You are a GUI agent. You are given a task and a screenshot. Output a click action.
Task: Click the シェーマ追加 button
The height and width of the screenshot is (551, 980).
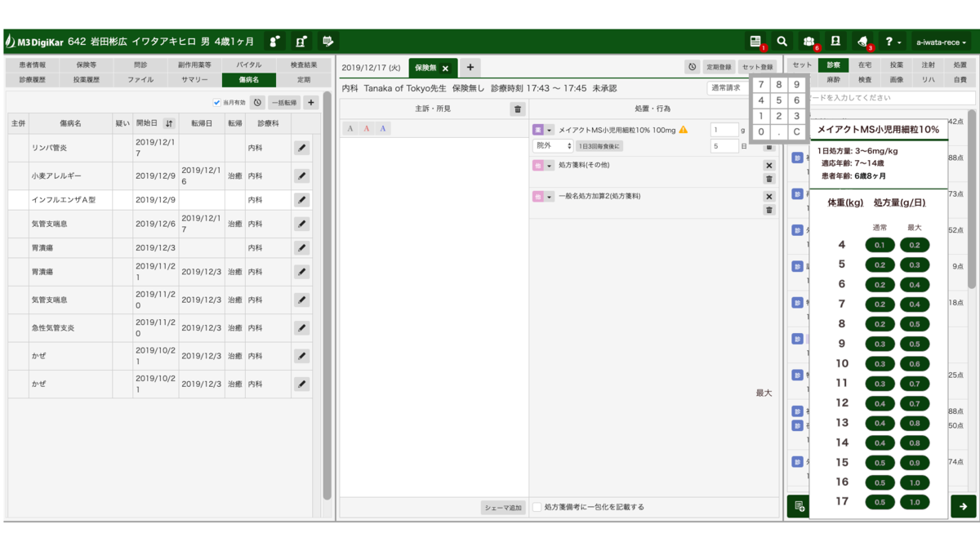pyautogui.click(x=503, y=508)
